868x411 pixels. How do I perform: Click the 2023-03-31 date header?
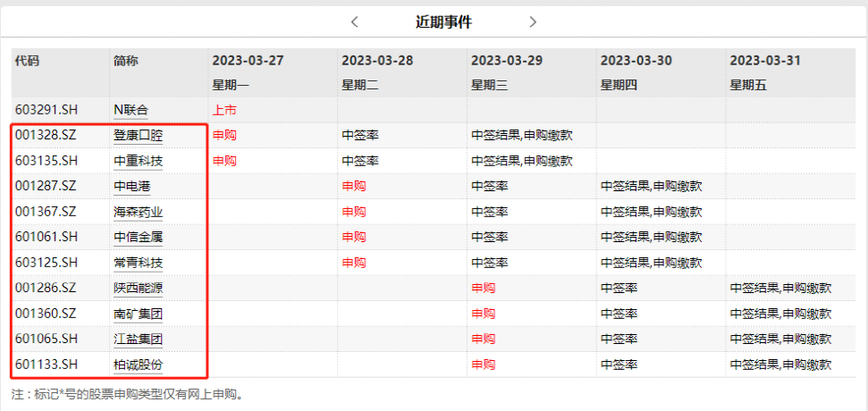[765, 61]
